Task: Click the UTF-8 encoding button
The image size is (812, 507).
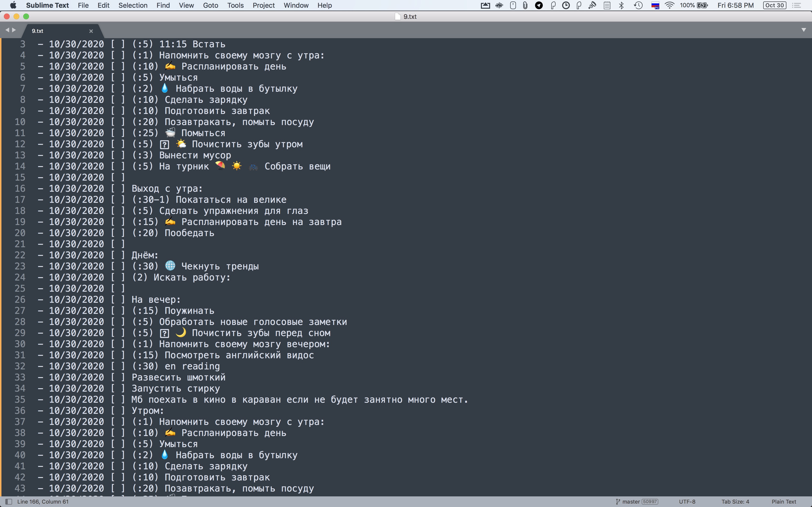Action: click(x=687, y=502)
